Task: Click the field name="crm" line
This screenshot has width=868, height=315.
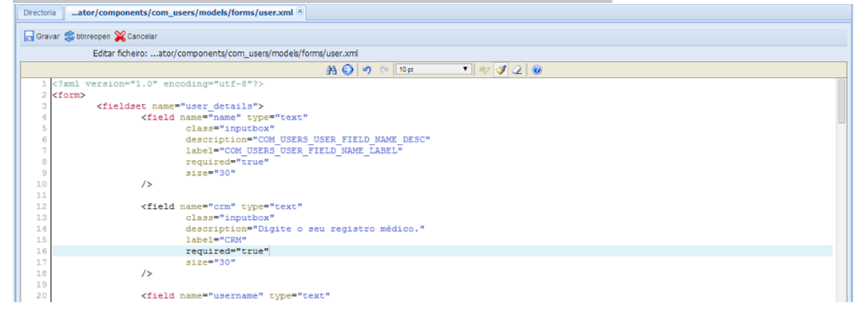Action: click(222, 206)
